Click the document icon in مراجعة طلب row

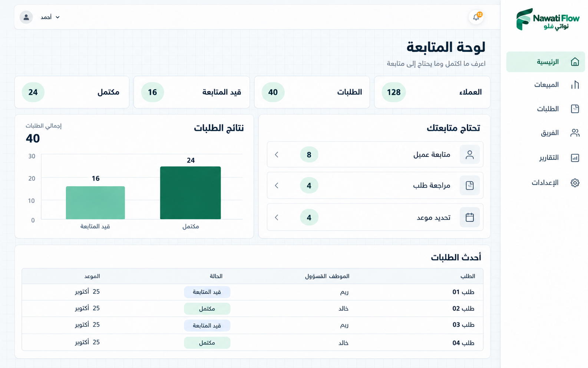click(x=469, y=185)
